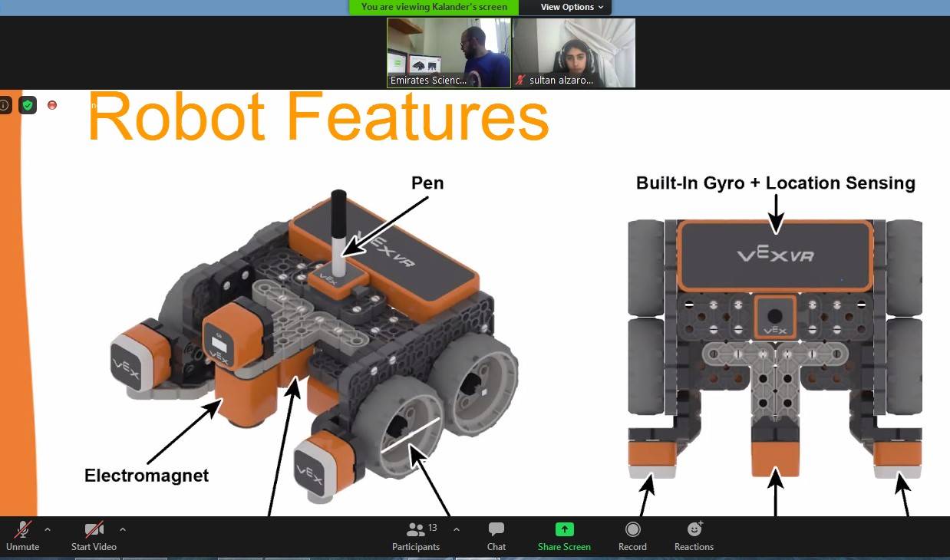The width and height of the screenshot is (950, 560).
Task: Start Video from the meeting toolbar
Action: (x=94, y=535)
